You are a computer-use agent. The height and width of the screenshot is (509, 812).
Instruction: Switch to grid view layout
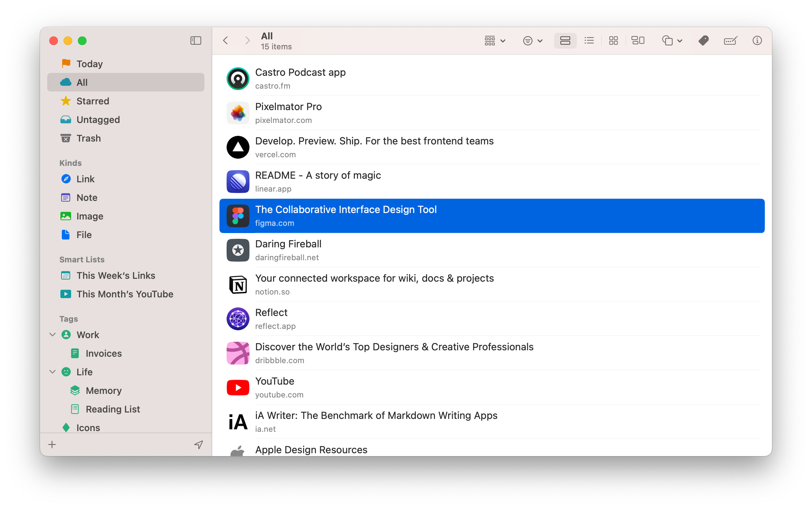pyautogui.click(x=613, y=40)
